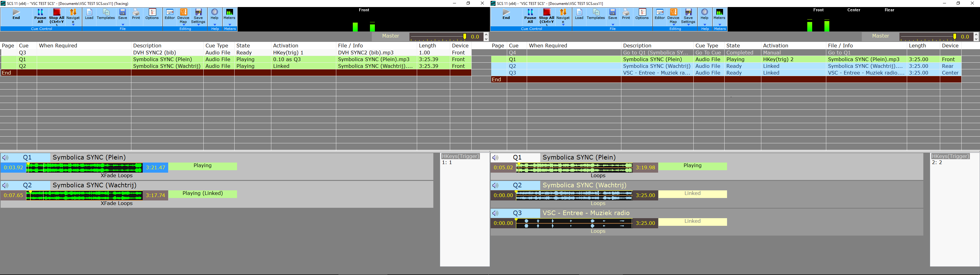Click the Print icon in the left window
The width and height of the screenshot is (980, 275).
(136, 14)
